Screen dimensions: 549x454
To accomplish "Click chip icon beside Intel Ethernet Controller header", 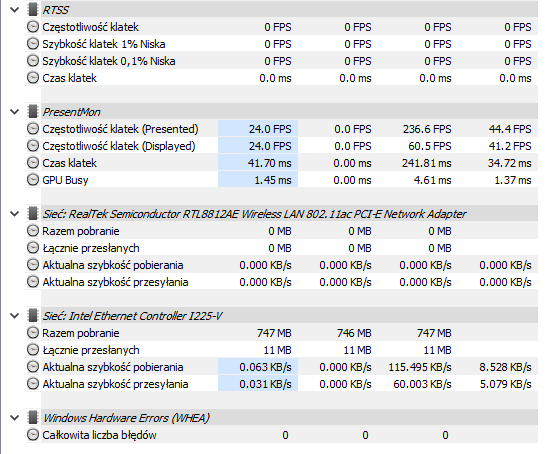I will pyautogui.click(x=33, y=316).
